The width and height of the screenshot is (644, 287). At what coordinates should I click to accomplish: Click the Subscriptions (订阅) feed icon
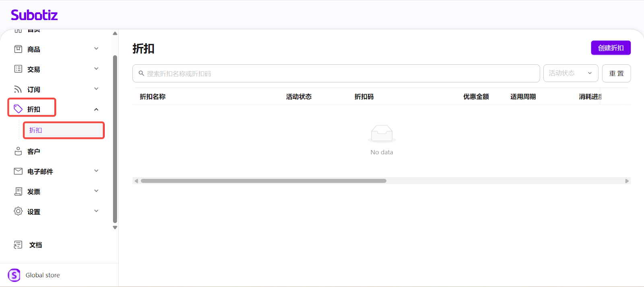click(x=18, y=89)
